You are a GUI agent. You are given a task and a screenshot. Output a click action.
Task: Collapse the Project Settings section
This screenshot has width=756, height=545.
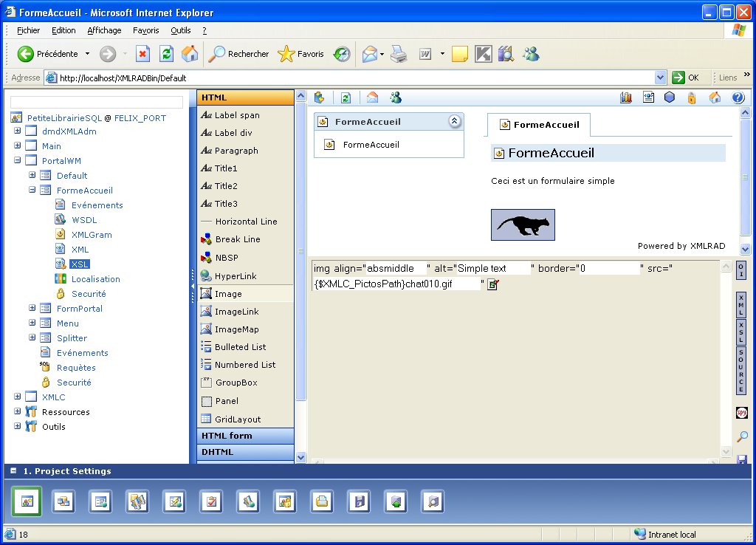click(13, 471)
